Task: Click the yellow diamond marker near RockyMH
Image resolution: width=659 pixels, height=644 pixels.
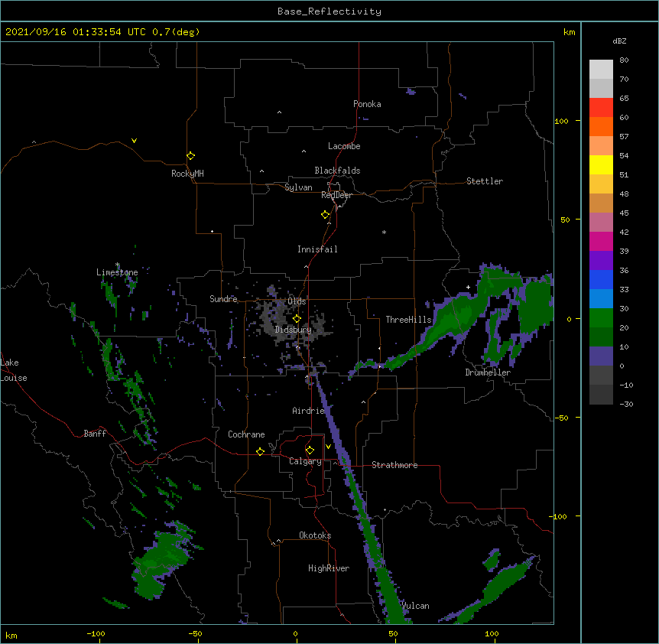Action: coord(190,155)
